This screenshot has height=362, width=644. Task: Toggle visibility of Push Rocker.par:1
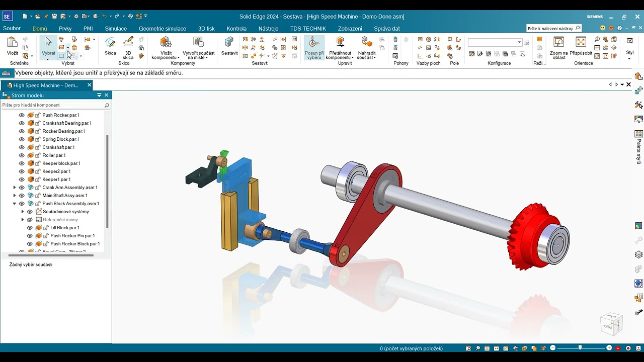(22, 115)
